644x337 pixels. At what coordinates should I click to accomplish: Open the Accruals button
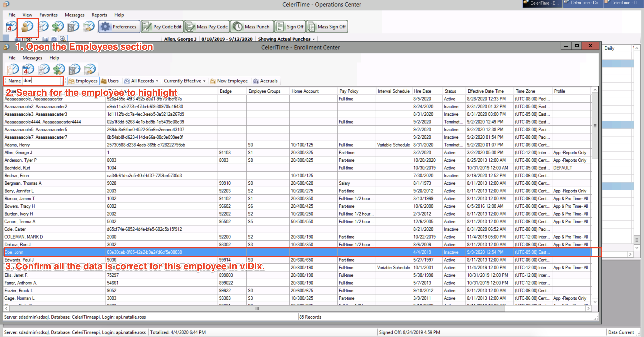pos(265,81)
